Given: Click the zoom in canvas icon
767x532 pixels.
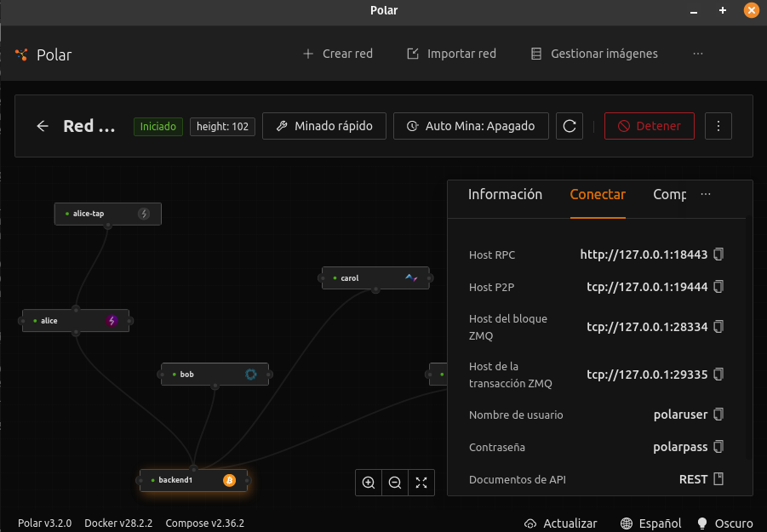Looking at the screenshot, I should pyautogui.click(x=369, y=483).
